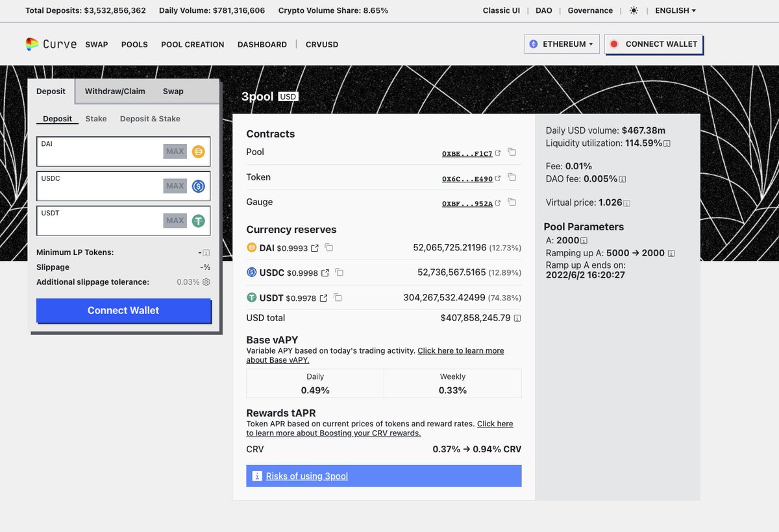Open the Governance link
Viewport: 779px width, 532px height.
[590, 10]
